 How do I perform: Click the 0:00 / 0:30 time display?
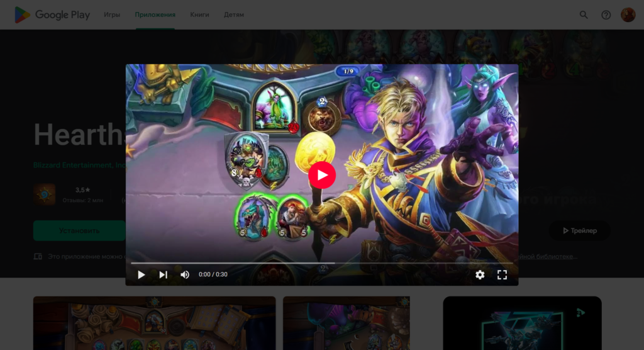click(213, 274)
